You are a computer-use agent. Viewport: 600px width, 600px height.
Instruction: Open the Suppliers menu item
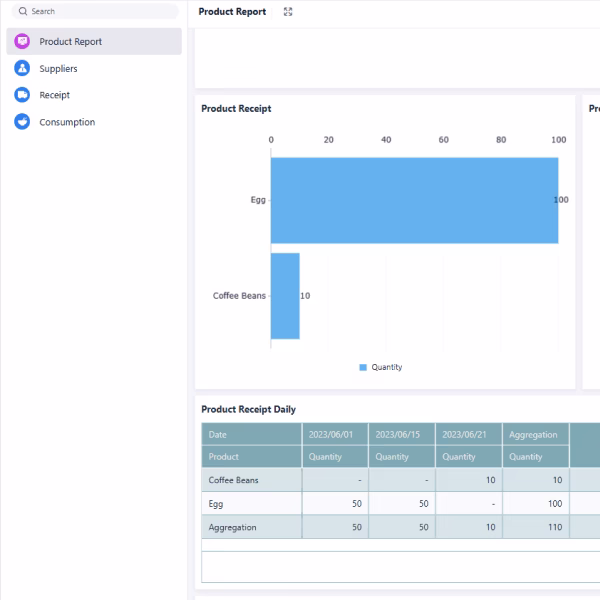click(58, 69)
